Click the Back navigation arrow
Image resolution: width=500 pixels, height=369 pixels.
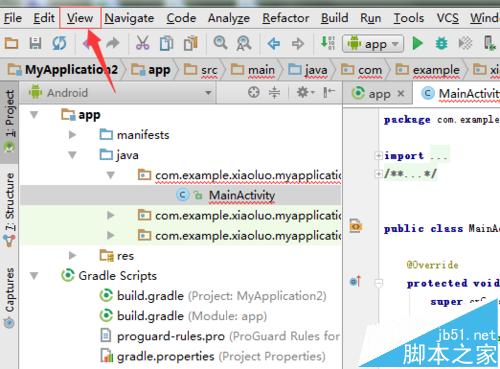pyautogui.click(x=274, y=43)
